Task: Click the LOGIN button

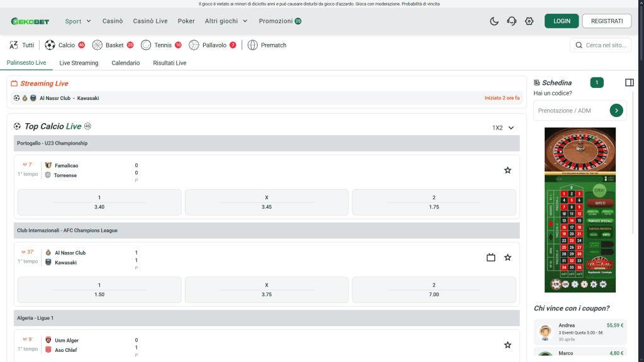Action: point(561,21)
